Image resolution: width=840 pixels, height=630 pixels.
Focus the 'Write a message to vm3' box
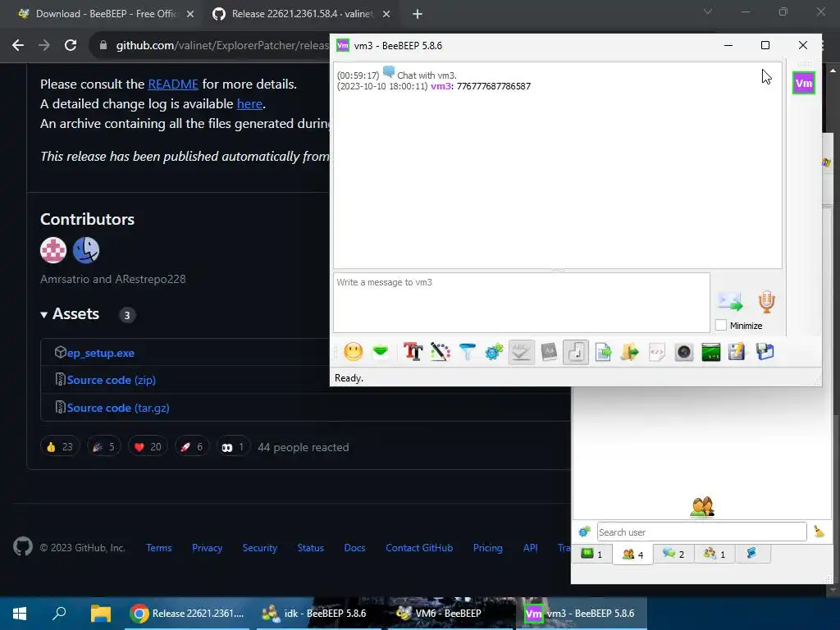coord(522,303)
